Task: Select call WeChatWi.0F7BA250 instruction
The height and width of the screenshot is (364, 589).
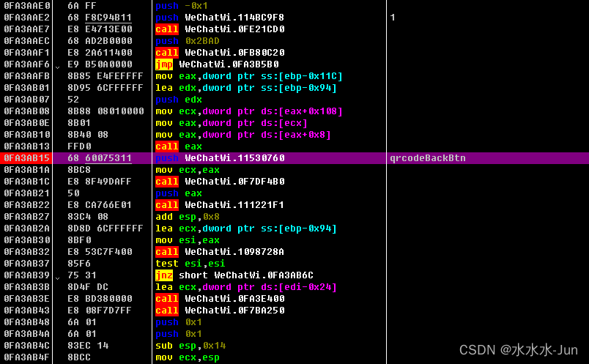Action: coord(220,311)
